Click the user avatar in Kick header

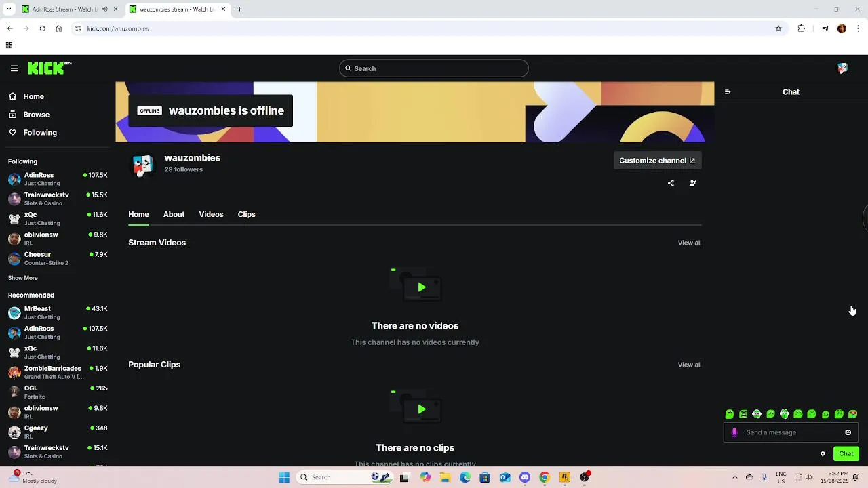tap(842, 68)
